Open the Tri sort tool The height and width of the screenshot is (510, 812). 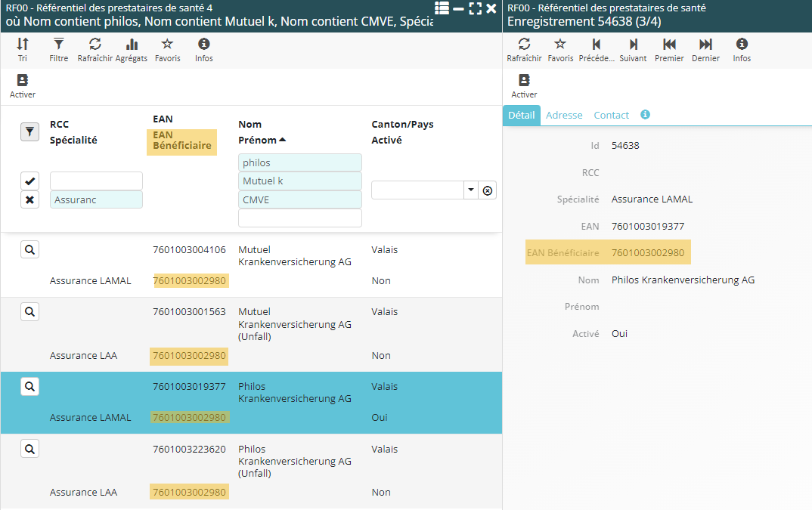point(23,50)
